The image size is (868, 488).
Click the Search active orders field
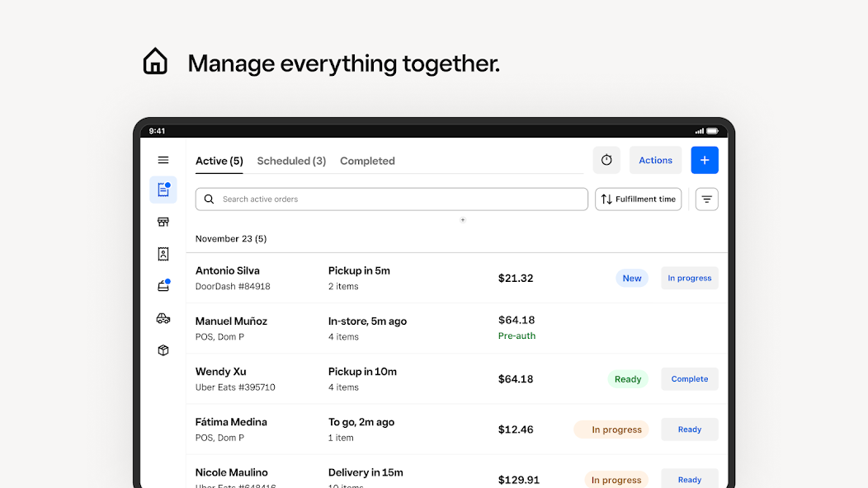(392, 199)
